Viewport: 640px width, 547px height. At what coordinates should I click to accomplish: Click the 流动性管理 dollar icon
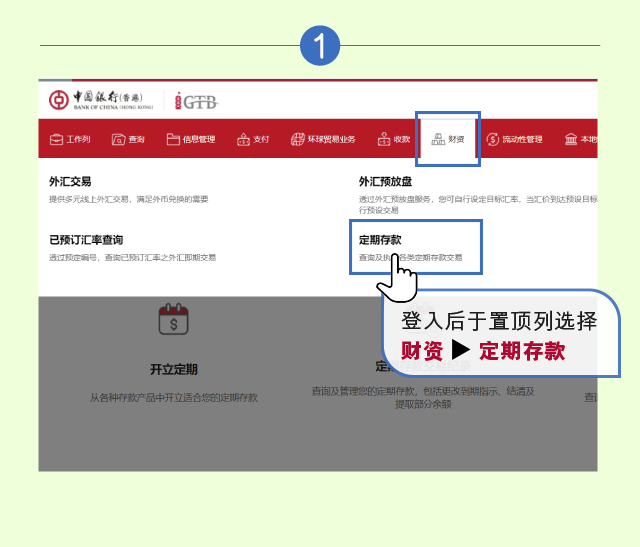pyautogui.click(x=492, y=139)
